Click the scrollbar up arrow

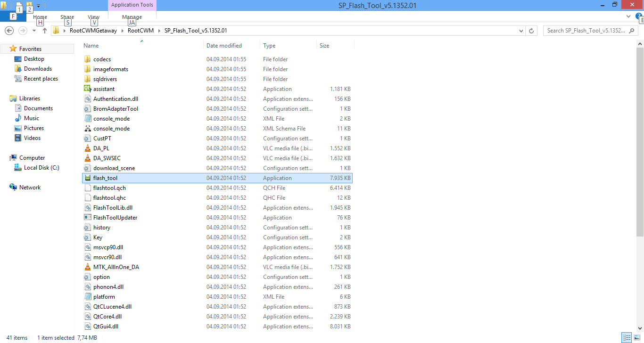(x=640, y=43)
